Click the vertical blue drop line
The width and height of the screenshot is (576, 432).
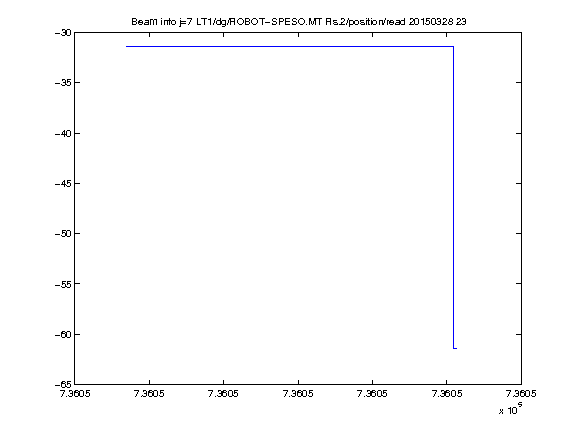(x=454, y=197)
